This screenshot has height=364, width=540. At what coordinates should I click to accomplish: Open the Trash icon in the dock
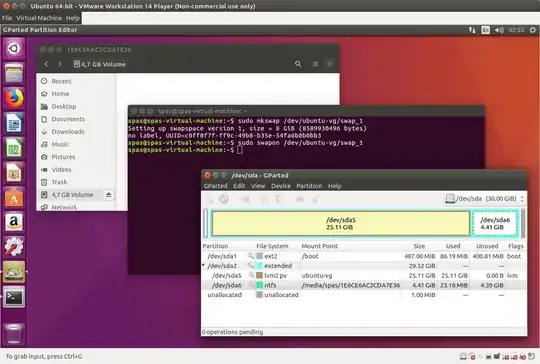point(14,333)
